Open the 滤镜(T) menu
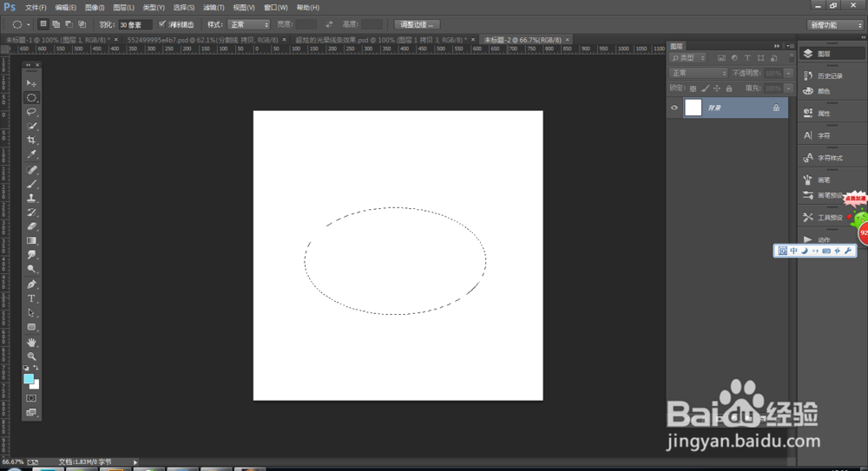This screenshot has height=471, width=868. tap(214, 8)
